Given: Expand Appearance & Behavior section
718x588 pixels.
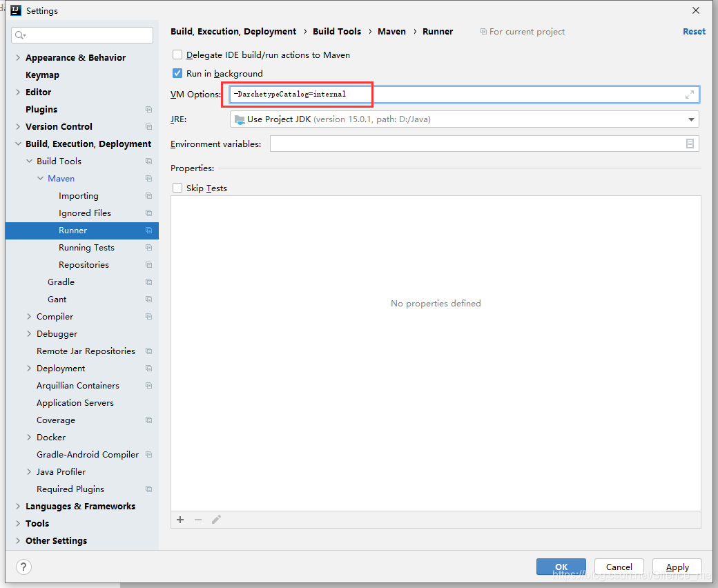Looking at the screenshot, I should point(18,58).
